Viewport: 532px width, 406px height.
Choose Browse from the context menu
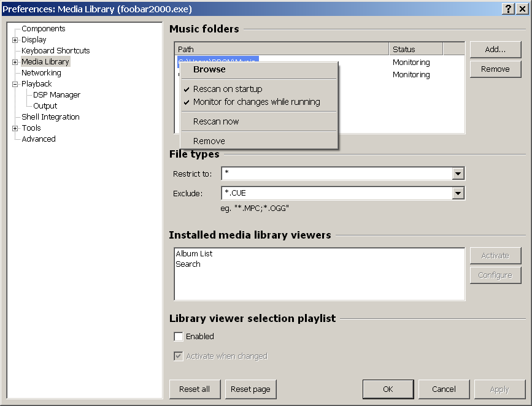pos(209,69)
